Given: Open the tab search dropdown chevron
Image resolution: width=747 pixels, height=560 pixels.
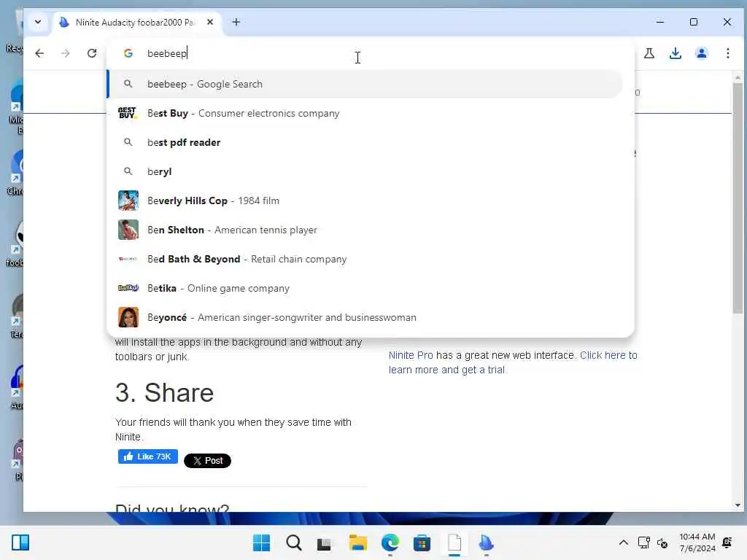Looking at the screenshot, I should pos(38,22).
